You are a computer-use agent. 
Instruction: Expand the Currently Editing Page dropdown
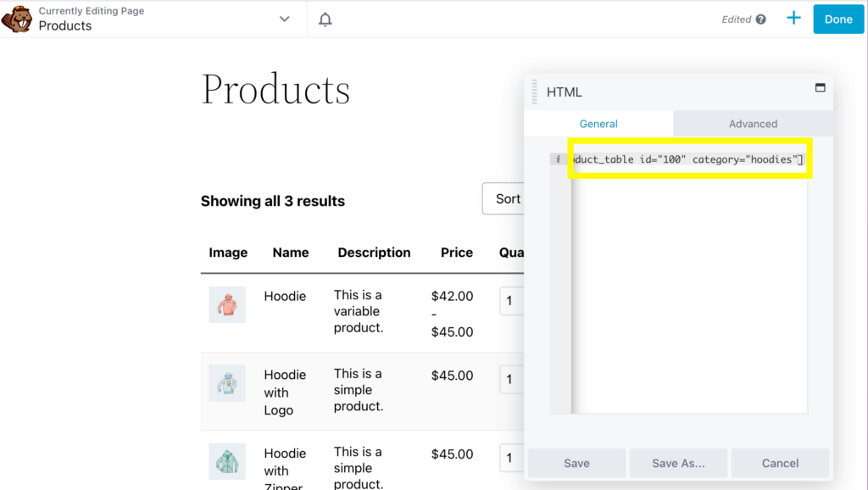[x=284, y=18]
